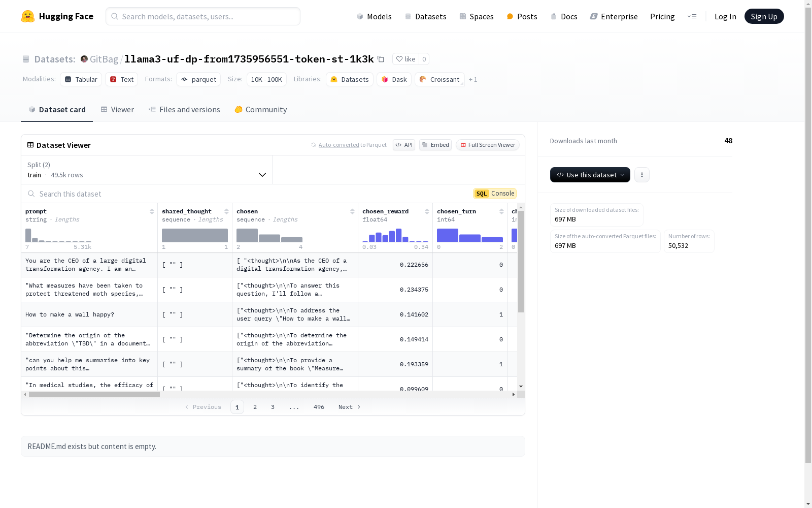Filter by the Text modality tag
This screenshot has width=812, height=508.
coord(122,79)
